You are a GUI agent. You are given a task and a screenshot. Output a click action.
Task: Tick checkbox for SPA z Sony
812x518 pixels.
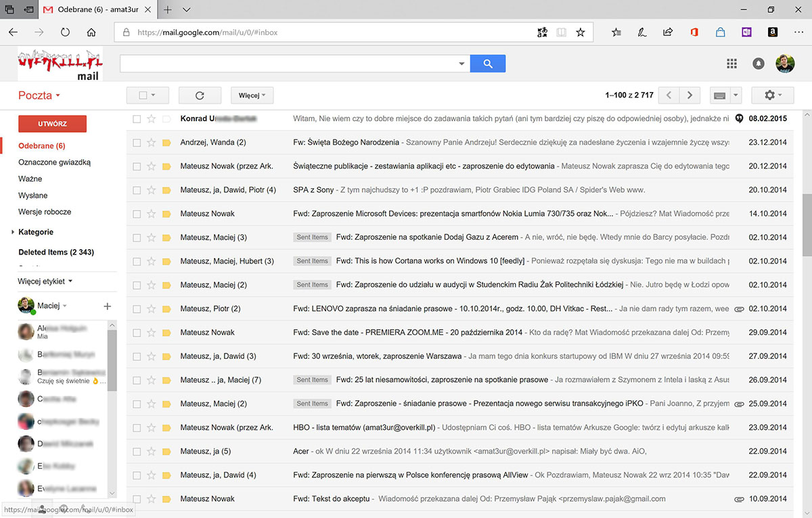pos(137,190)
